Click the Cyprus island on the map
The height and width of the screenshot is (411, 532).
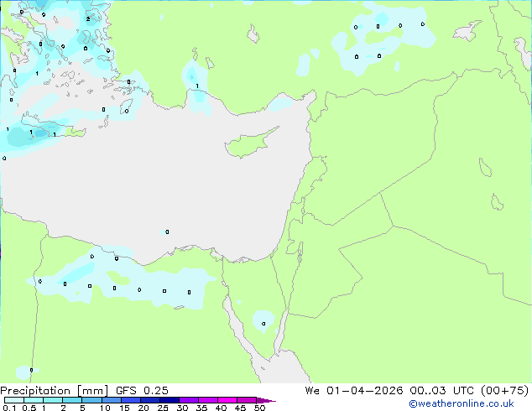249,143
